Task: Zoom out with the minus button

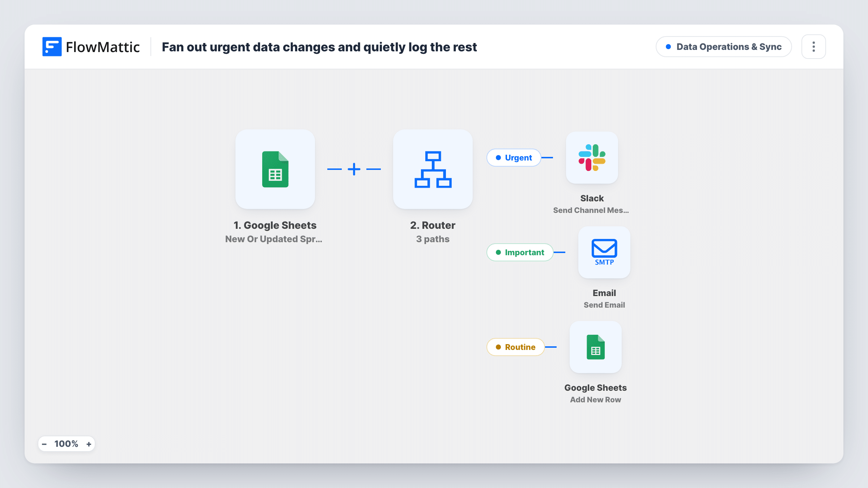Action: [44, 444]
